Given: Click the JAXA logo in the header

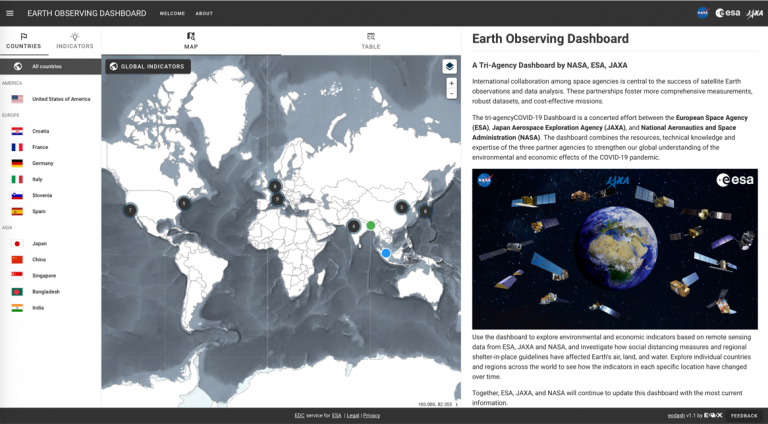Looking at the screenshot, I should point(755,14).
